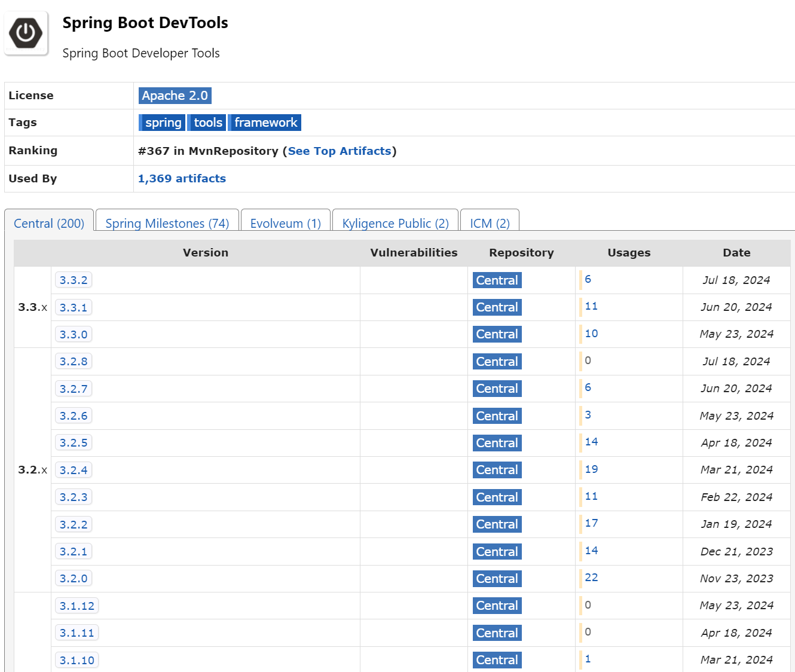Open the 17 usages link for 3.2.2
Image resolution: width=795 pixels, height=672 pixels.
pyautogui.click(x=591, y=523)
